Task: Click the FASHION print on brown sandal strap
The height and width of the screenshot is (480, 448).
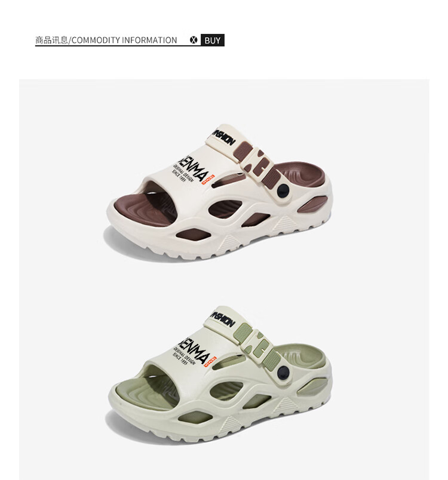Action: (x=224, y=138)
